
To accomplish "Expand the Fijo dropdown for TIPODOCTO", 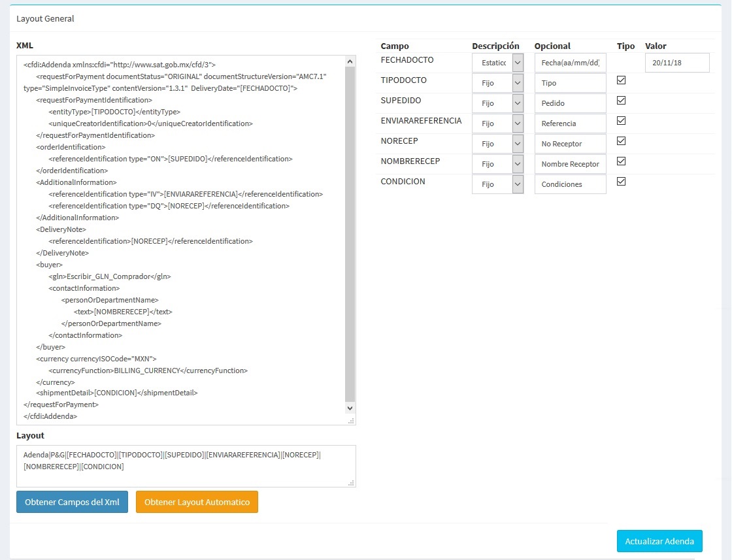I will pyautogui.click(x=498, y=83).
